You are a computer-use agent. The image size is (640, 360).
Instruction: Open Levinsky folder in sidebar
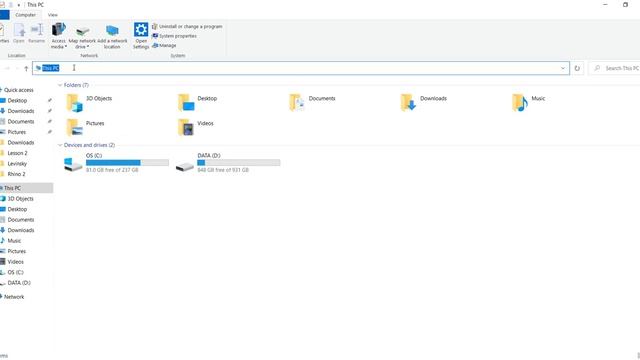[x=17, y=164]
